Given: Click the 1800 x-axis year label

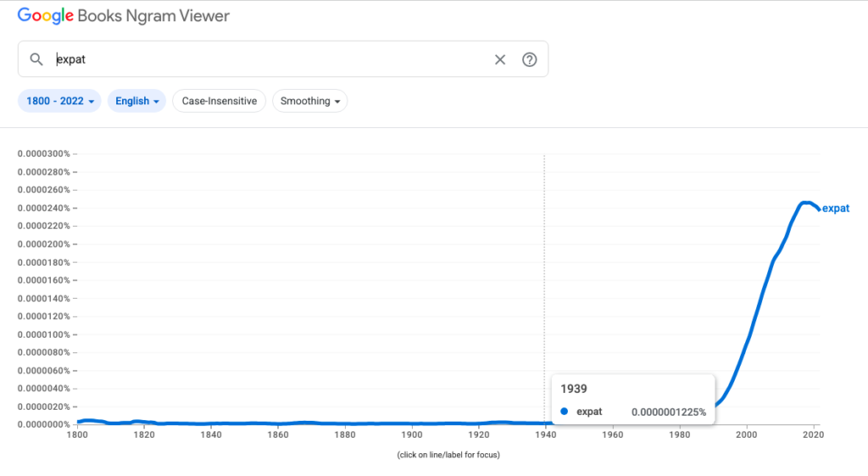Looking at the screenshot, I should coord(77,434).
